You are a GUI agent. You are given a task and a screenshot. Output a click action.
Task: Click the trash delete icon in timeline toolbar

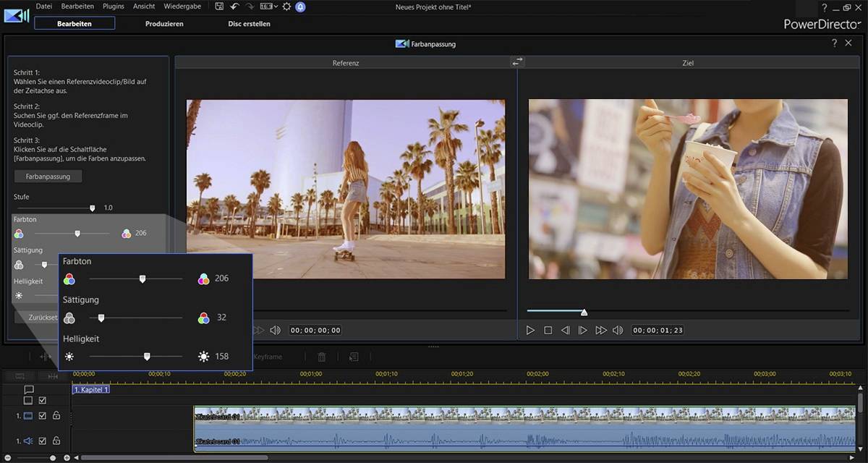pos(322,357)
